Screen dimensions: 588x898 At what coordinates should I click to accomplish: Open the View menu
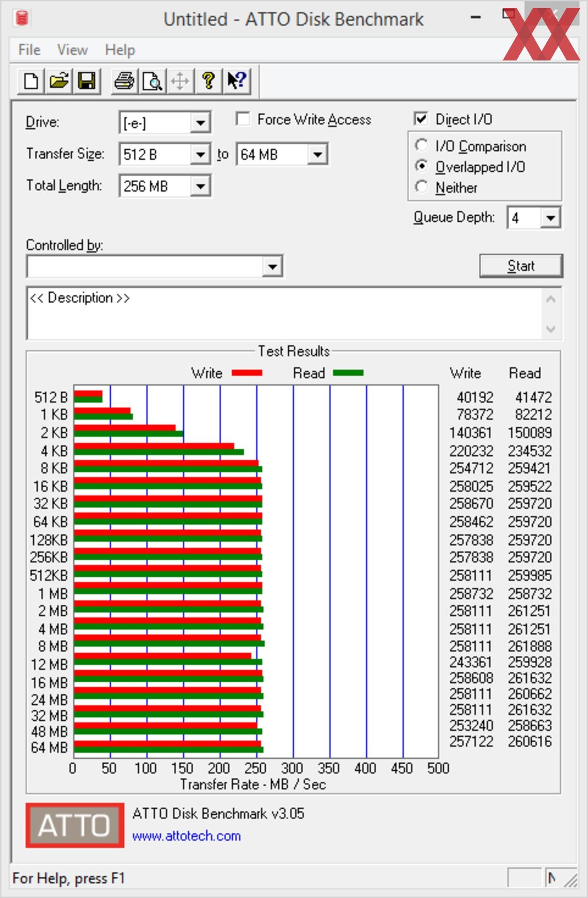[72, 50]
